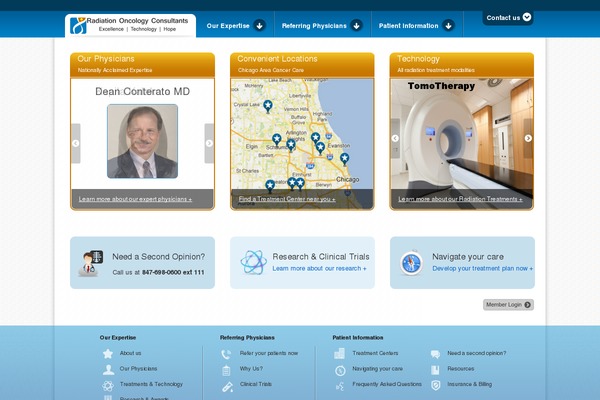Select the map marker near Evanston lakeshore

tap(344, 158)
